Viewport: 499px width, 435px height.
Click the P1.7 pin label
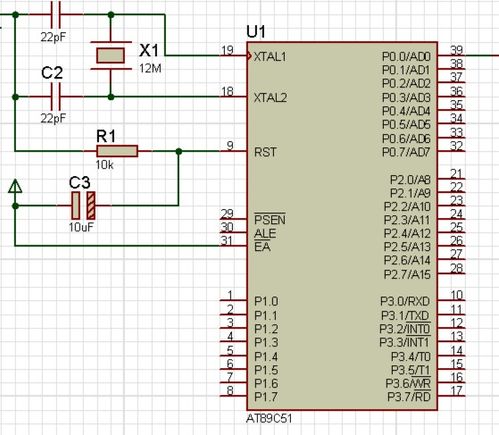[266, 397]
